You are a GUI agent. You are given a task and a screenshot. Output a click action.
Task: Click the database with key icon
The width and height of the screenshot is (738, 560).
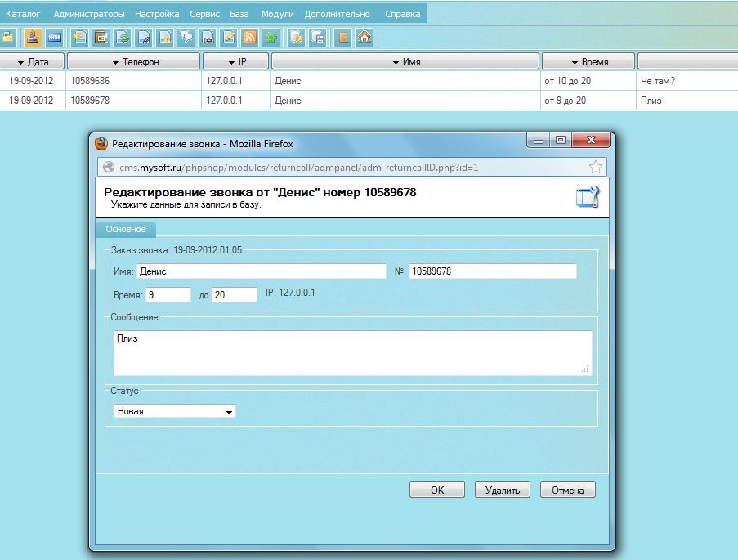(297, 38)
